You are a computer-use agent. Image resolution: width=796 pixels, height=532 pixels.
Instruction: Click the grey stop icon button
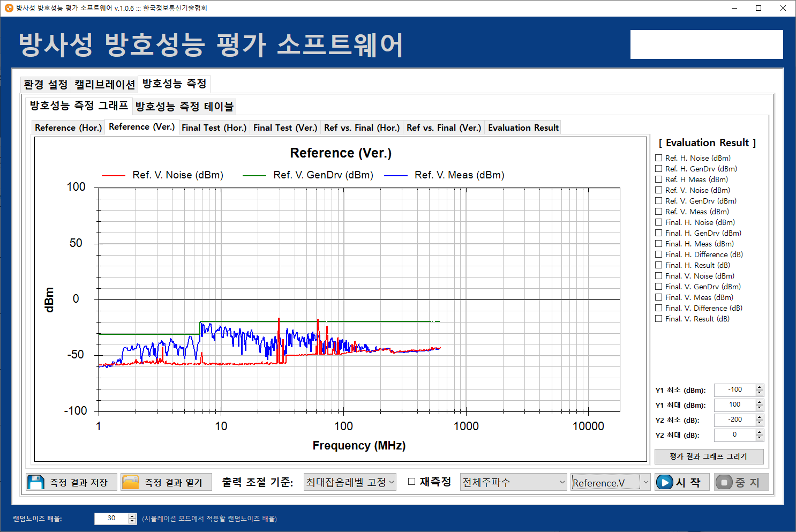tap(724, 482)
